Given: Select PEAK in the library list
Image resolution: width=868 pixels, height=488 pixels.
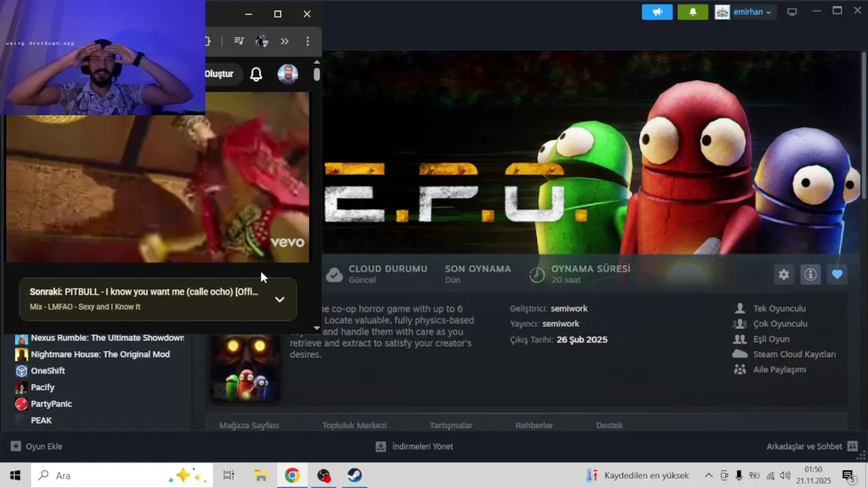Looking at the screenshot, I should pos(41,420).
